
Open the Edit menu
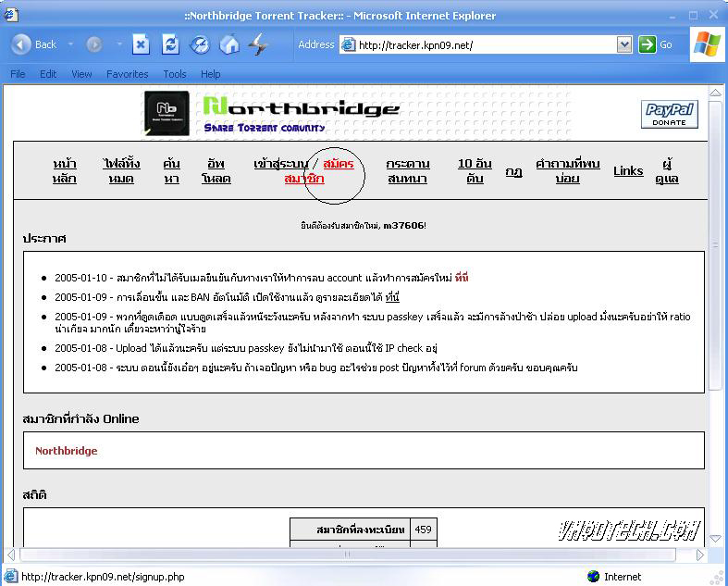coord(48,74)
